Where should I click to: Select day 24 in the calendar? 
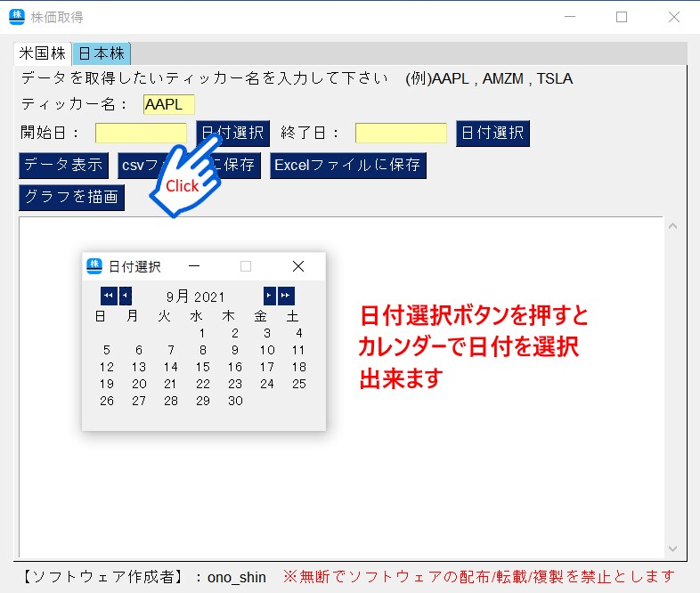tap(267, 384)
